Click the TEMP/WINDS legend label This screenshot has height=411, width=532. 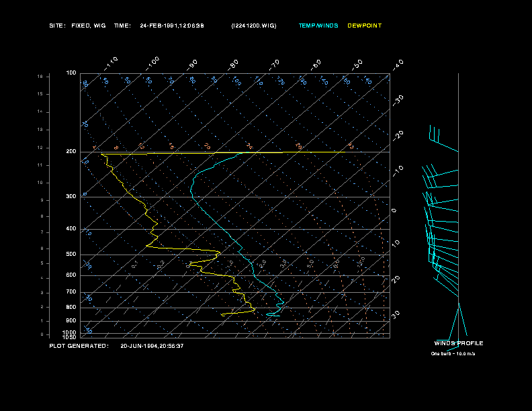pos(318,26)
